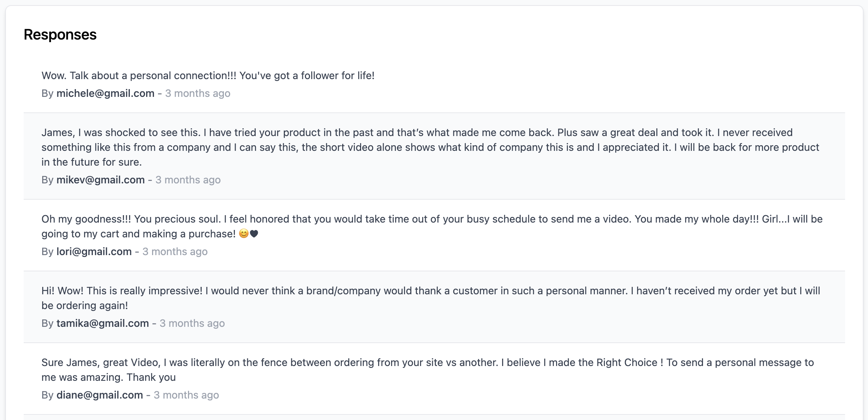
Task: Click tamika@gmail.com author name
Action: [x=102, y=324]
